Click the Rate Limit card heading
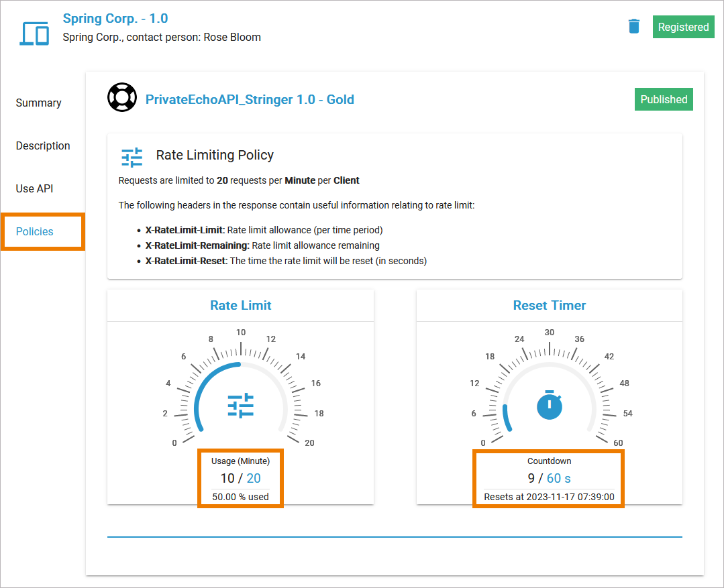The image size is (724, 588). pos(240,305)
